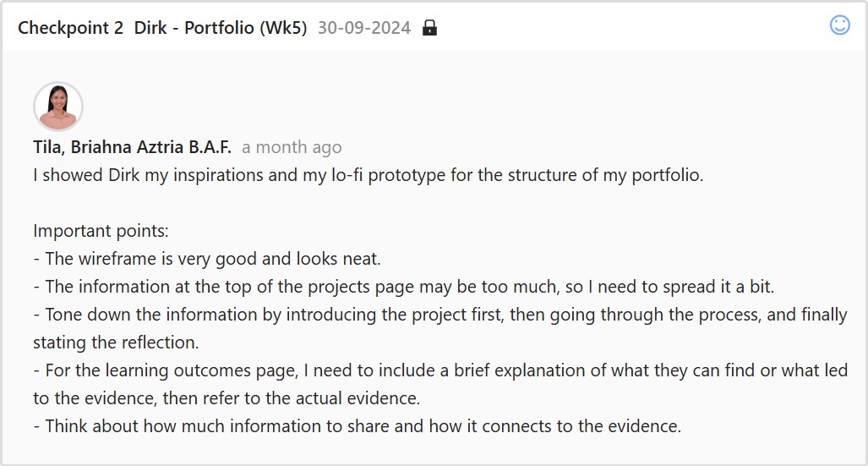Click the author name Tila, Briahna Aztria B.A.F.
The image size is (868, 466).
click(132, 147)
